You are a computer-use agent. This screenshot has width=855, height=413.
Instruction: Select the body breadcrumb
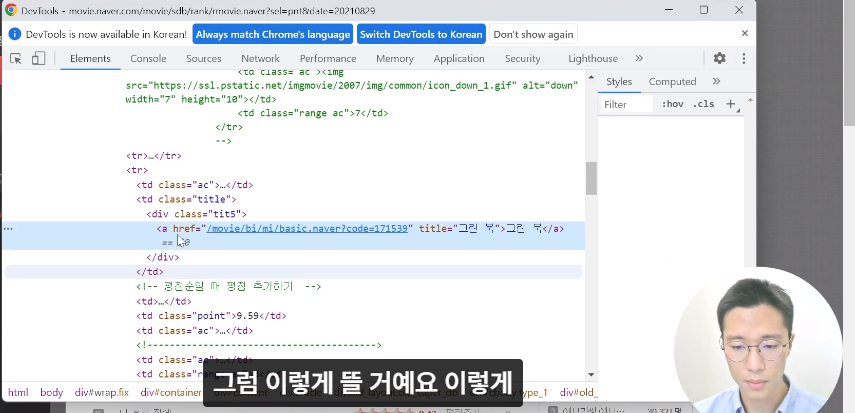click(x=52, y=392)
